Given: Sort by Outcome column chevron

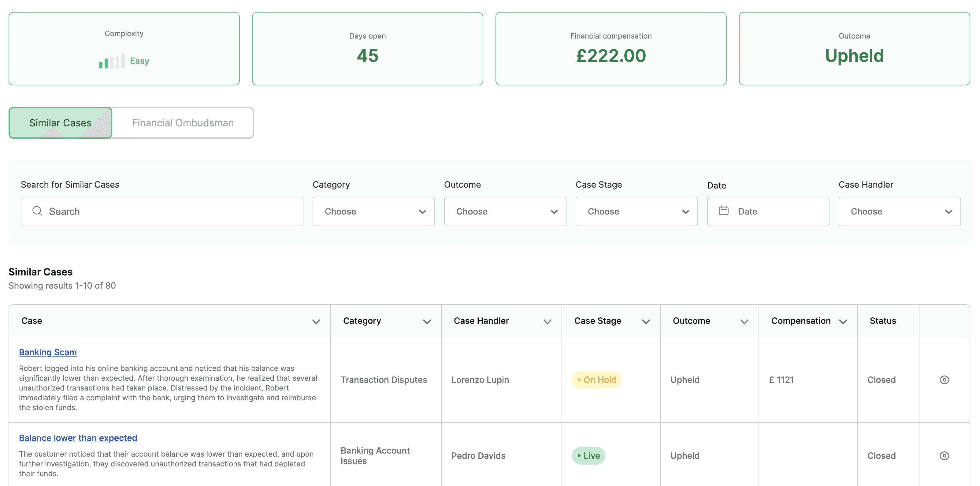Looking at the screenshot, I should point(744,322).
